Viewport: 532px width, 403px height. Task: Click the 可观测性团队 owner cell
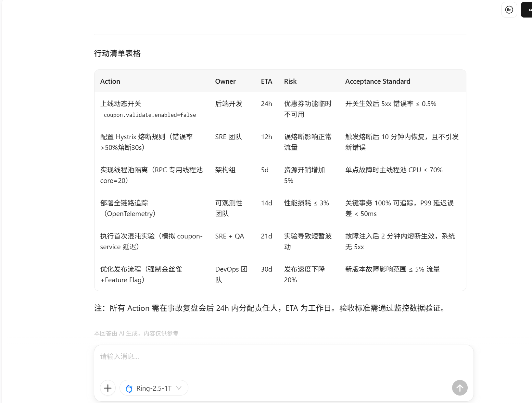(x=229, y=208)
